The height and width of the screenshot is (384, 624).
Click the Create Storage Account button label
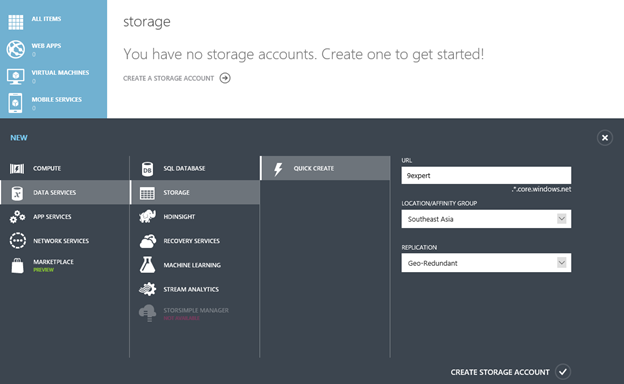tap(500, 372)
